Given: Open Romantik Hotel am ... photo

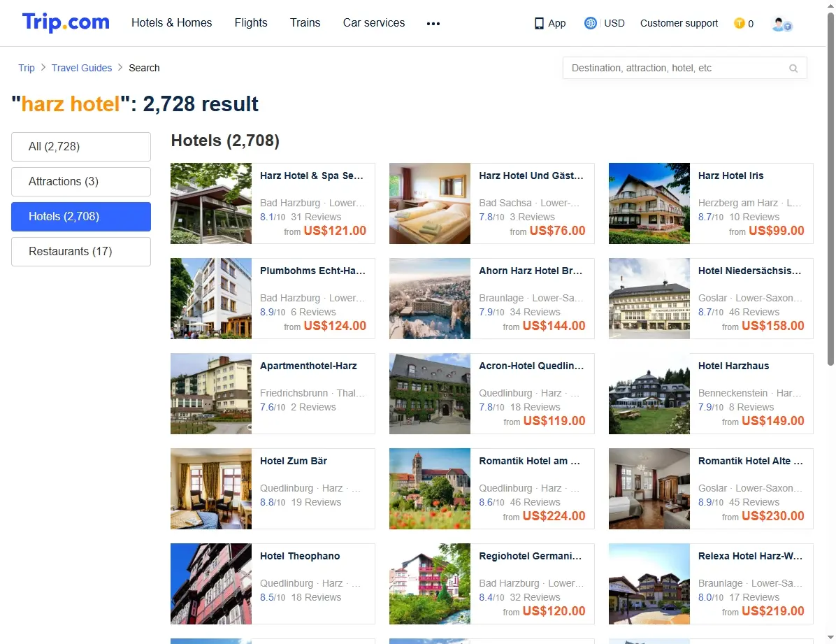Looking at the screenshot, I should click(x=430, y=489).
